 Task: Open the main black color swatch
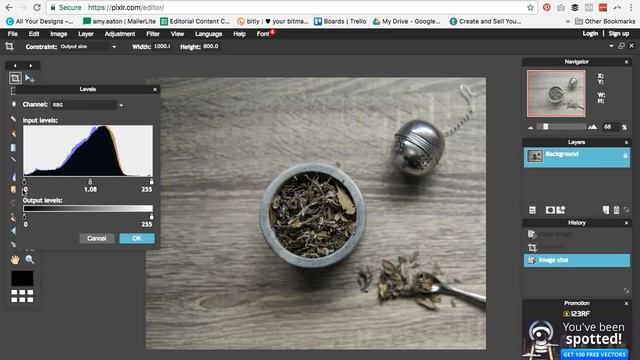coord(22,278)
